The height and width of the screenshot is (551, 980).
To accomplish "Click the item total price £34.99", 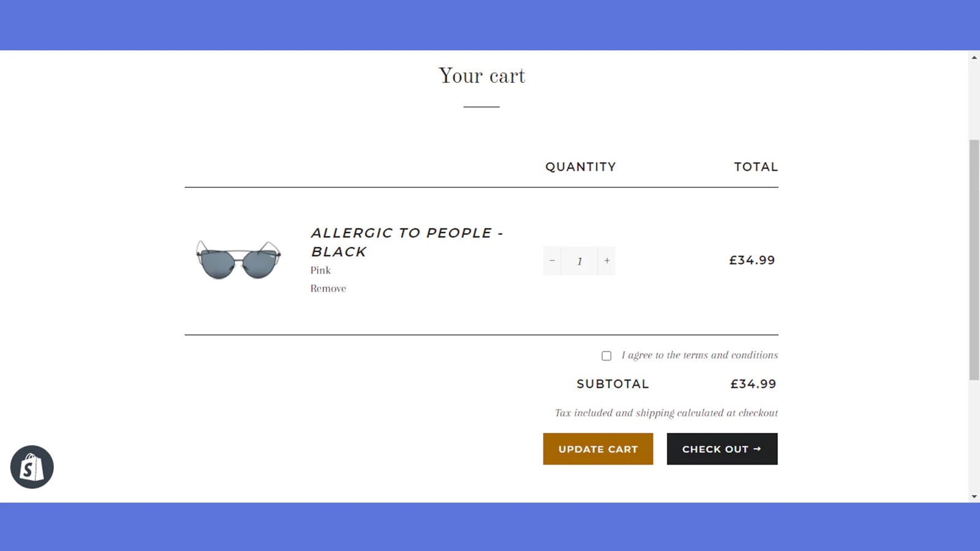I will coord(752,260).
